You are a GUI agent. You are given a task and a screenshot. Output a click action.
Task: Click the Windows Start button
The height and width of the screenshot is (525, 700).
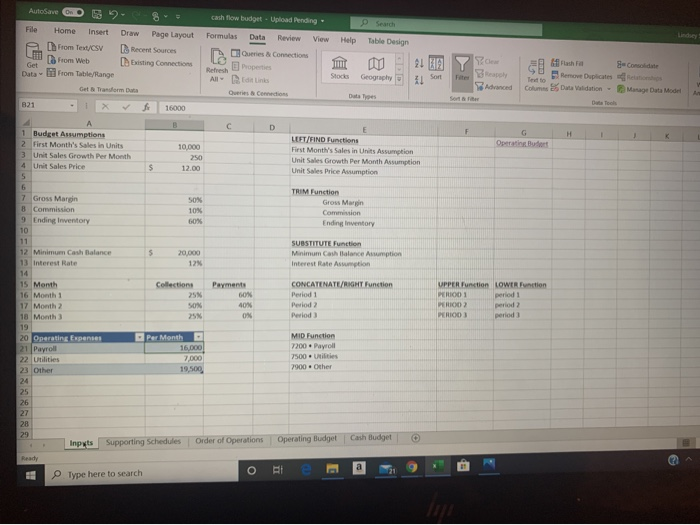30,475
